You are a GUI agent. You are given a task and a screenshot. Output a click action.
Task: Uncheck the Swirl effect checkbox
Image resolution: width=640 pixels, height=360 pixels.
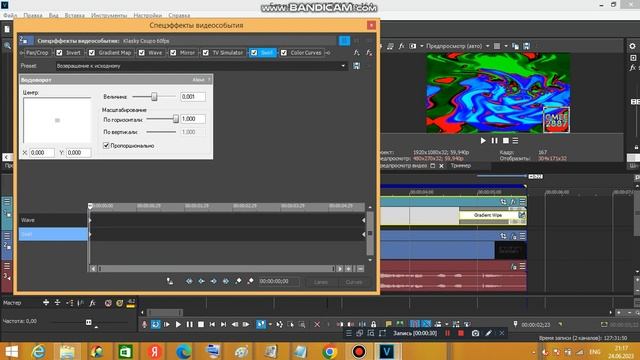click(254, 53)
